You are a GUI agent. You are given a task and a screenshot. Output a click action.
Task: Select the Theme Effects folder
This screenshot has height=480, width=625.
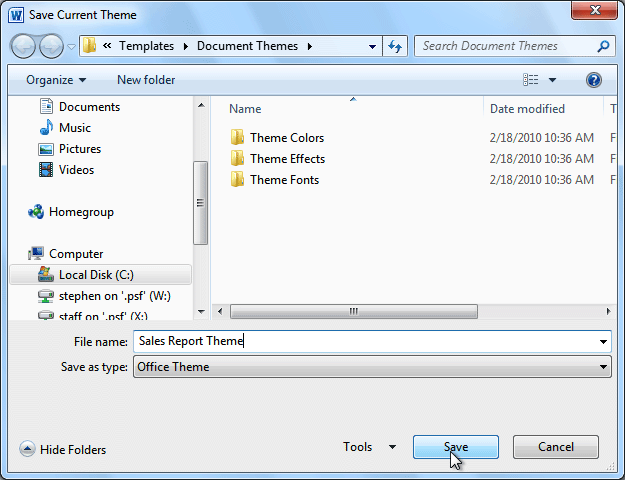click(x=287, y=159)
